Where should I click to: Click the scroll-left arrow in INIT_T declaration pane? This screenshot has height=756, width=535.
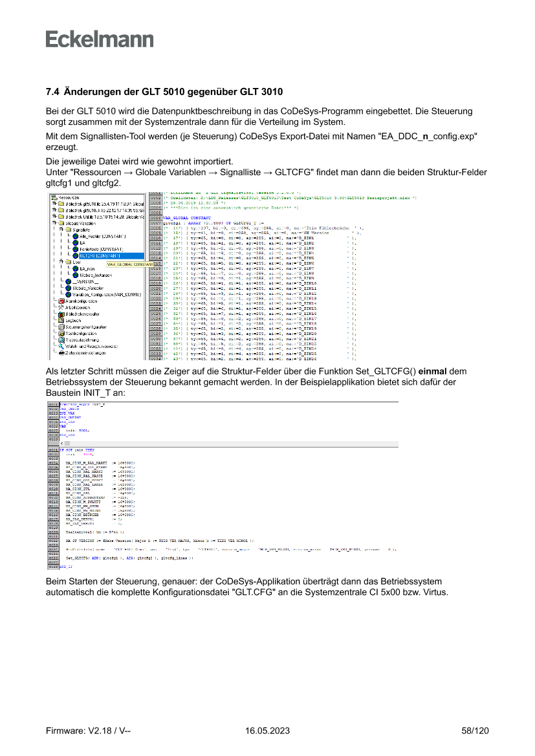coord(61,443)
